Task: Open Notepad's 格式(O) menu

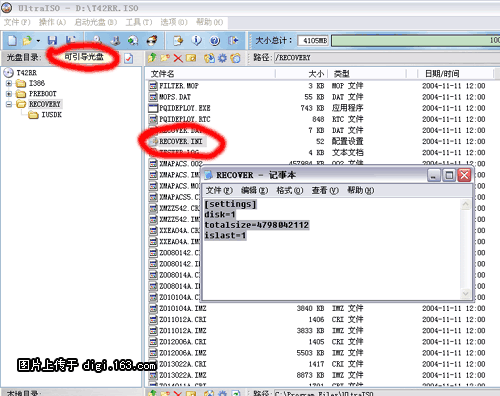Action: pos(289,190)
